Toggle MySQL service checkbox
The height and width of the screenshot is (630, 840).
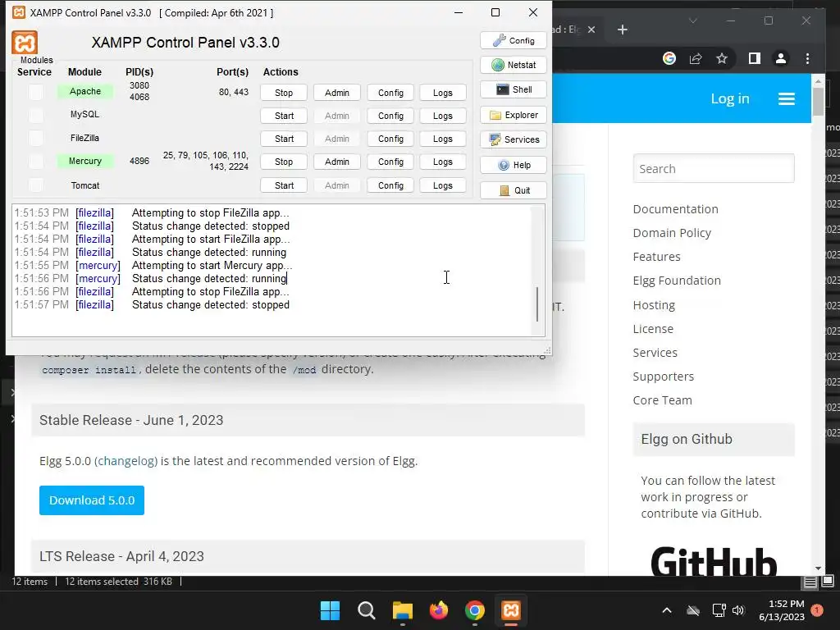(x=36, y=115)
